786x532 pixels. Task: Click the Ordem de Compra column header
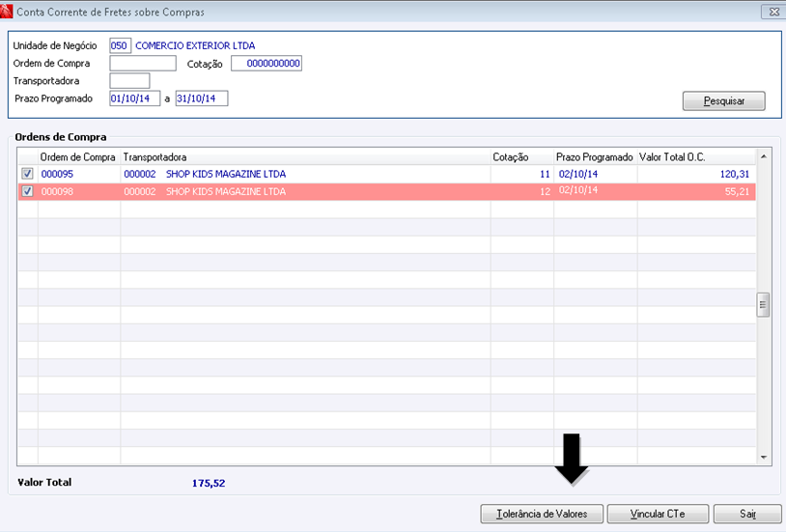(x=77, y=157)
